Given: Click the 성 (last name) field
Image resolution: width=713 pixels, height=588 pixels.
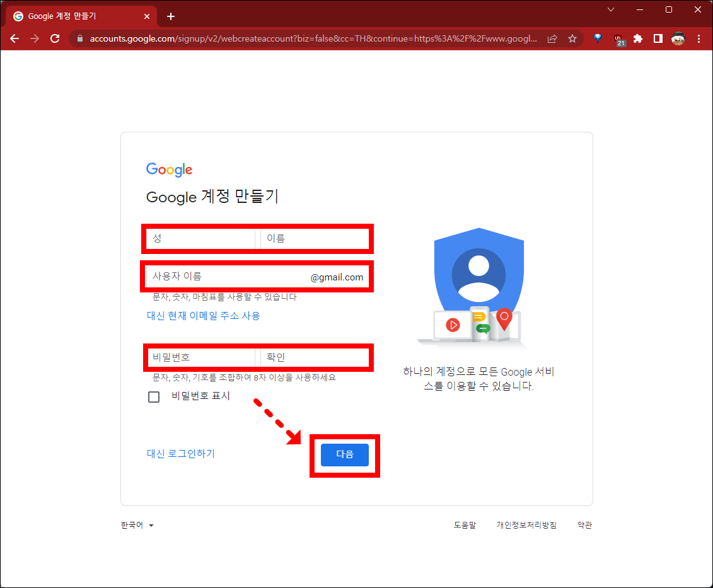Looking at the screenshot, I should click(x=200, y=238).
